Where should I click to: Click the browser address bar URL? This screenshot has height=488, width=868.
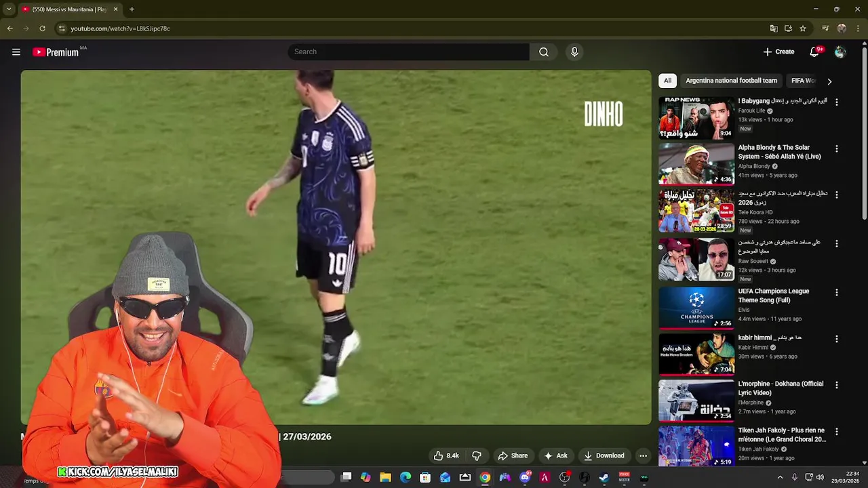pyautogui.click(x=120, y=28)
